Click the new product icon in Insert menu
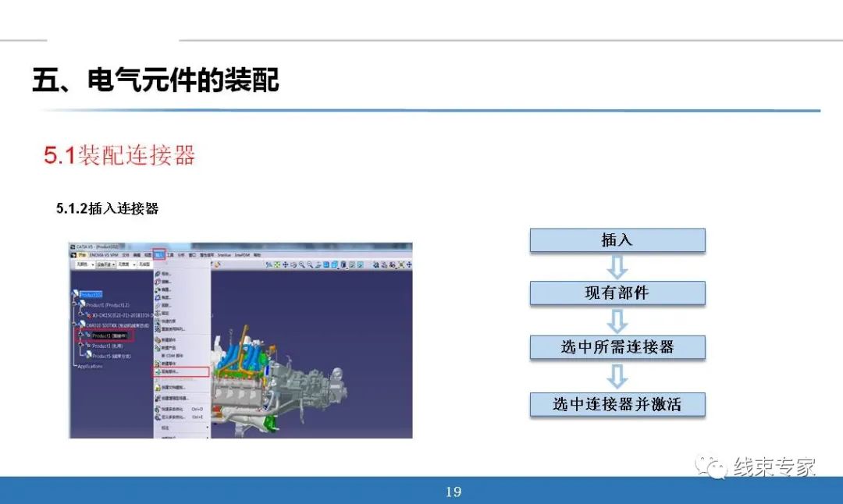Image resolution: width=843 pixels, height=504 pixels. click(x=158, y=348)
